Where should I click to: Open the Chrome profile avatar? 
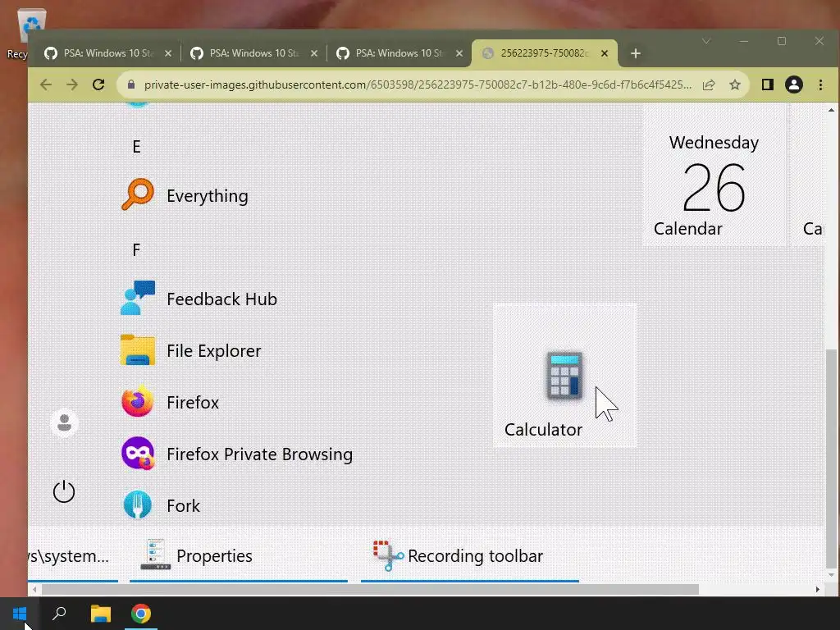tap(794, 84)
